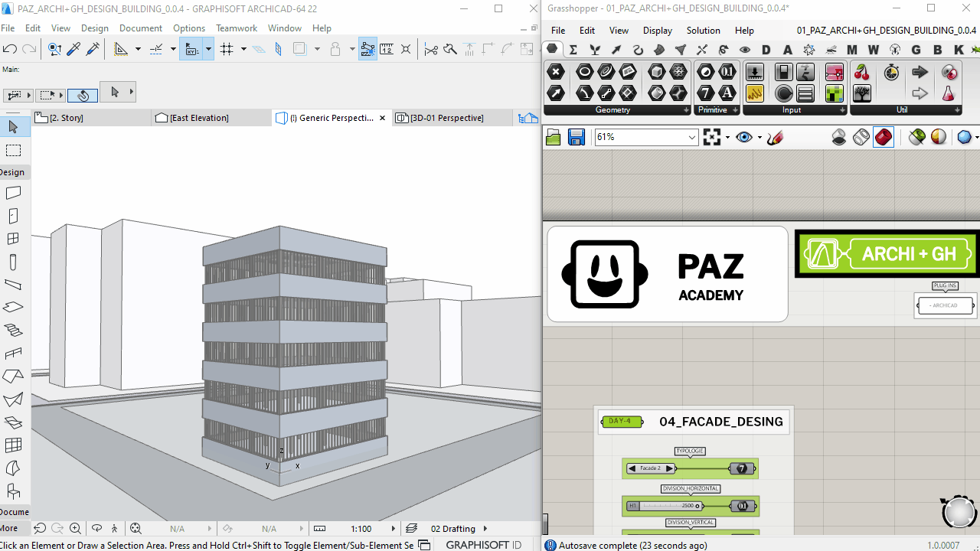The height and width of the screenshot is (551, 980).
Task: Select the cherries Util component
Action: click(x=862, y=73)
